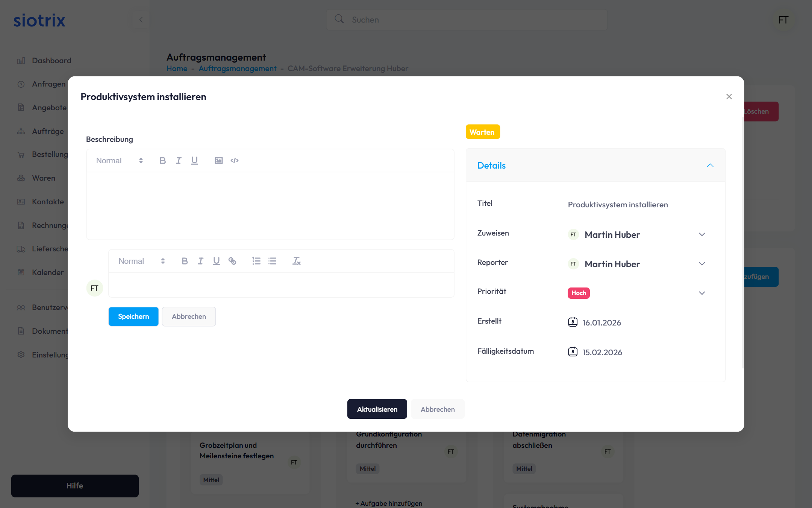Open the Reporter dropdown

click(701, 264)
